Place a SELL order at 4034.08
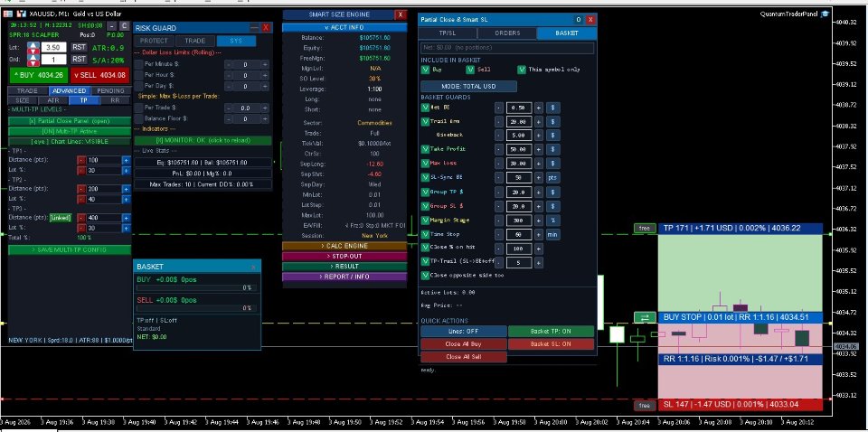This screenshot has width=868, height=432. coord(99,75)
